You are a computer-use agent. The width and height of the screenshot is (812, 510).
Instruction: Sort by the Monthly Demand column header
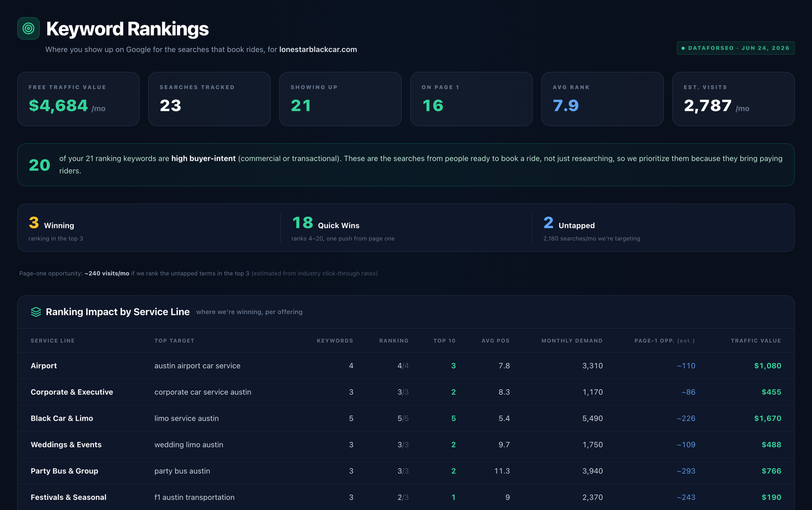coord(572,341)
